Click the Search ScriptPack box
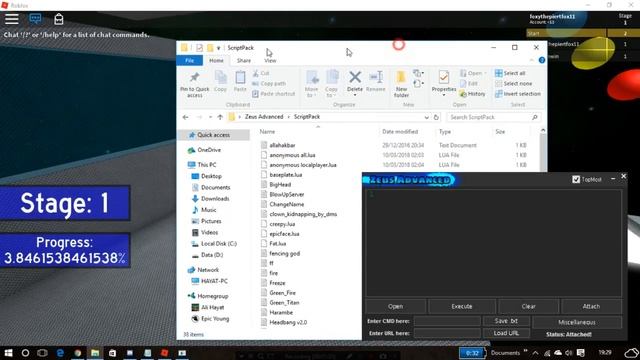 [x=494, y=117]
